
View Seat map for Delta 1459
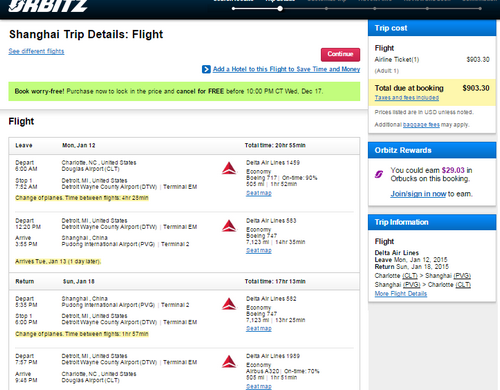pyautogui.click(x=259, y=193)
